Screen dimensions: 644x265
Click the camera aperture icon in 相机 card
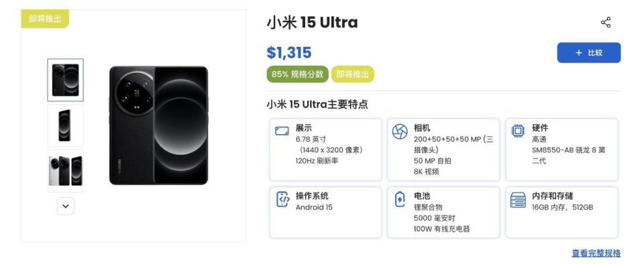pos(400,131)
